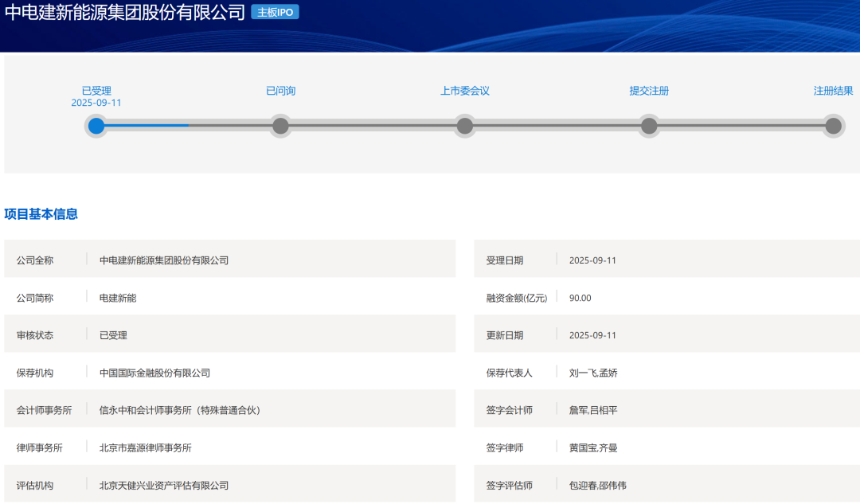Click the company title in page header
Screen dimensions: 860x504
pos(125,13)
